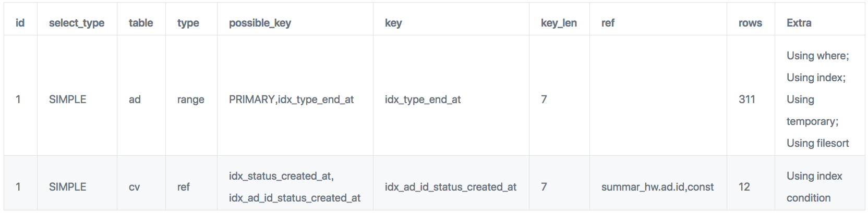Select the "table" column header
This screenshot has width=868, height=213.
[x=141, y=23]
